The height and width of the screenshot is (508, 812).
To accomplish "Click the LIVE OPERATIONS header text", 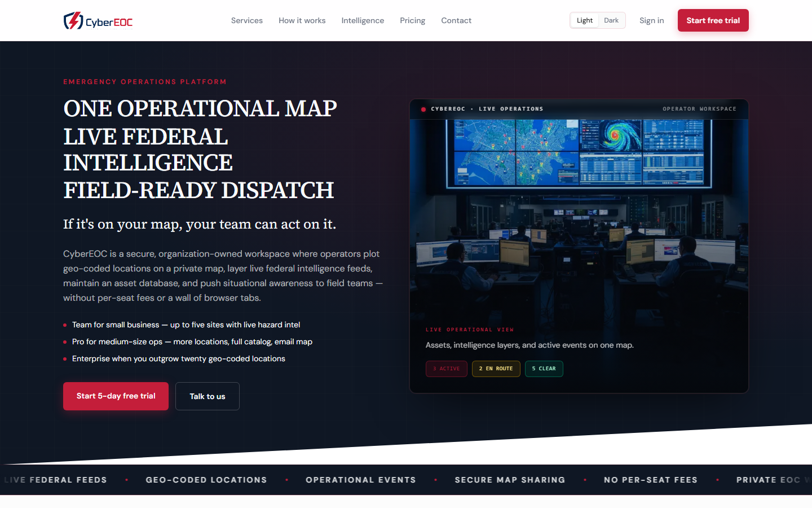I will pos(511,109).
